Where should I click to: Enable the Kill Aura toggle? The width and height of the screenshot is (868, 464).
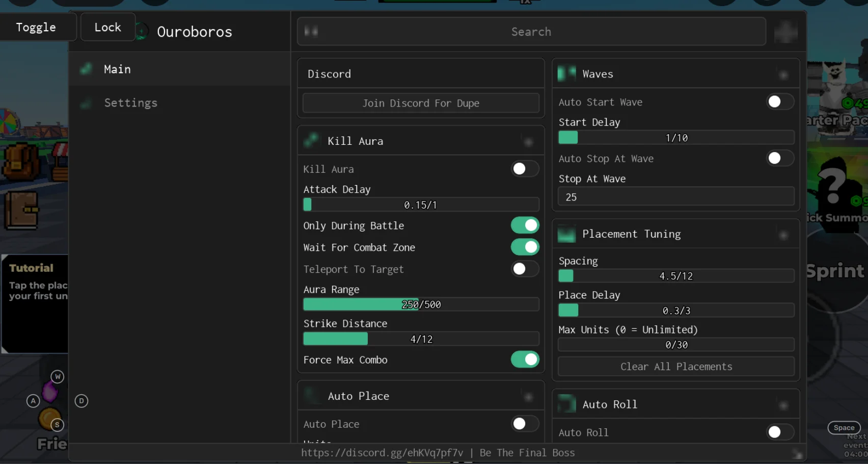525,169
